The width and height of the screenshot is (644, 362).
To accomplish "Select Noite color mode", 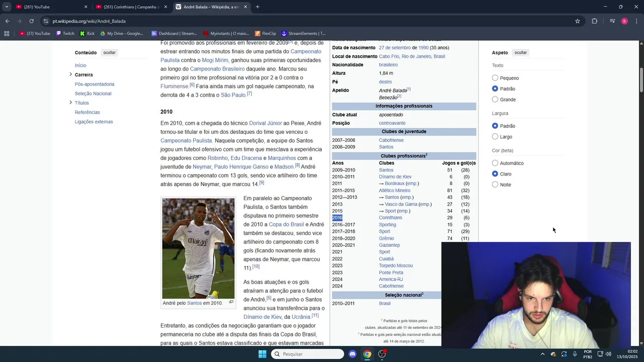I will pos(495,185).
